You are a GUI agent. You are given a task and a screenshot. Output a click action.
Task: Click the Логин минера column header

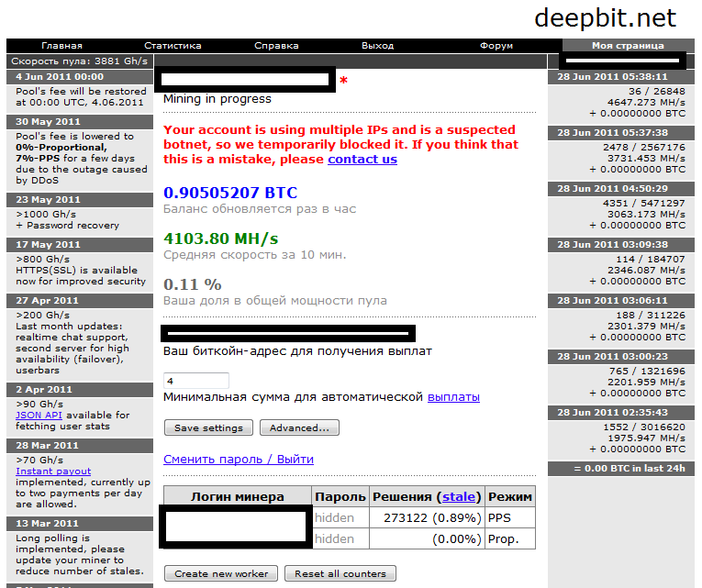[238, 496]
